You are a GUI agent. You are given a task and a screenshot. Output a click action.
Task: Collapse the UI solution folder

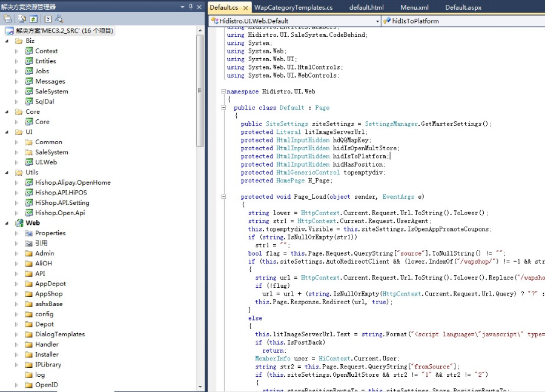7,132
